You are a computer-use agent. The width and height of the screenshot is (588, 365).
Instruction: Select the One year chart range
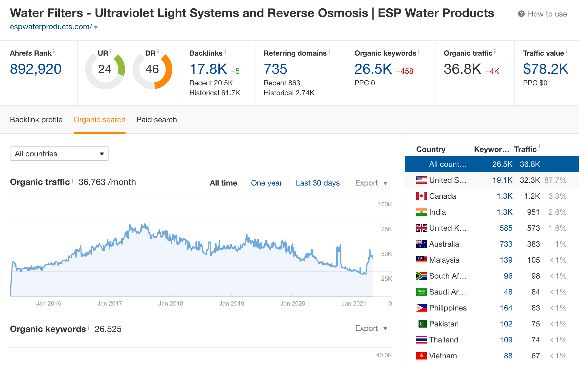pyautogui.click(x=266, y=183)
